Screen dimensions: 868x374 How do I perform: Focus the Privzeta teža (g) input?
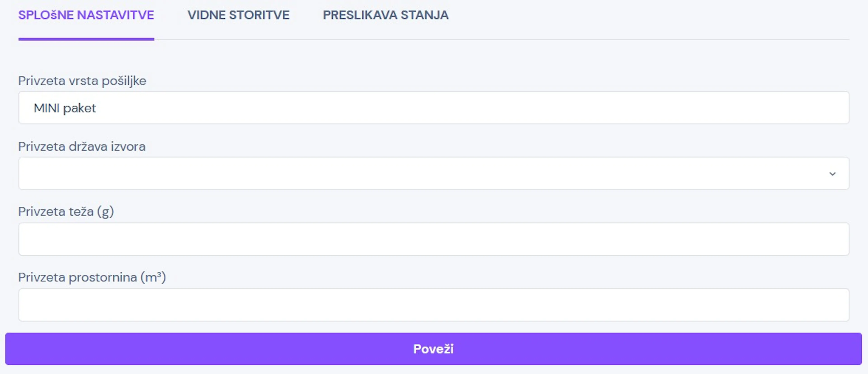(x=433, y=239)
